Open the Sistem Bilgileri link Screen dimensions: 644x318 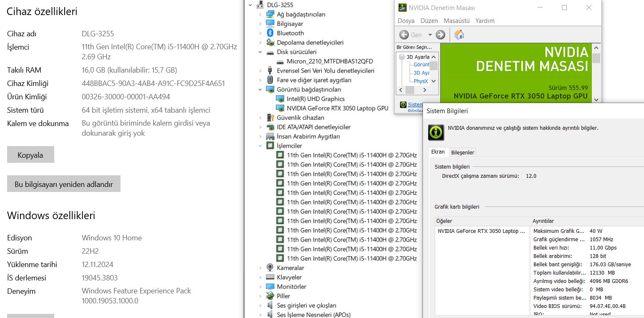click(415, 107)
